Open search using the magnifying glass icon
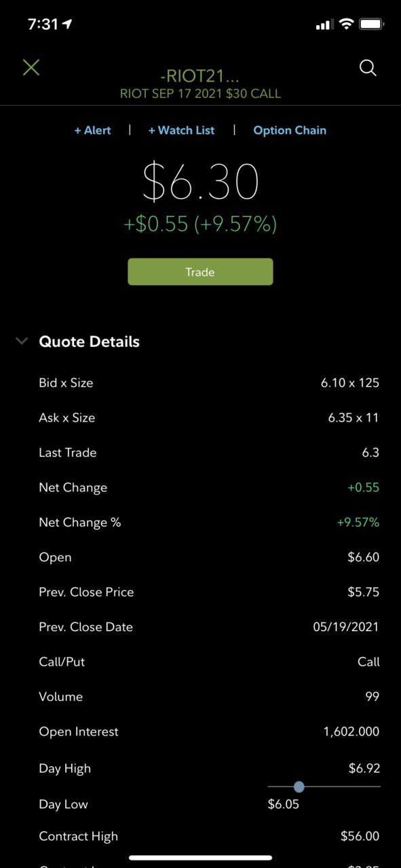This screenshot has width=401, height=868. click(x=368, y=68)
